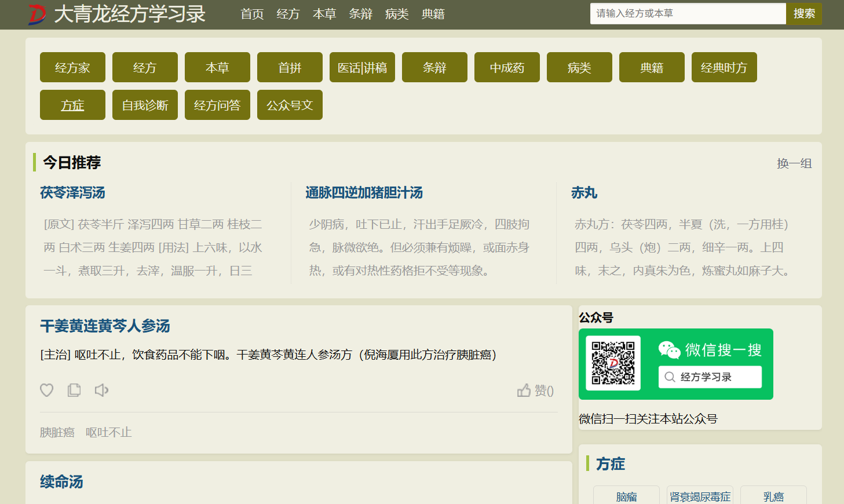844x504 pixels.
Task: Open the 续命汤 article title
Action: click(x=61, y=482)
